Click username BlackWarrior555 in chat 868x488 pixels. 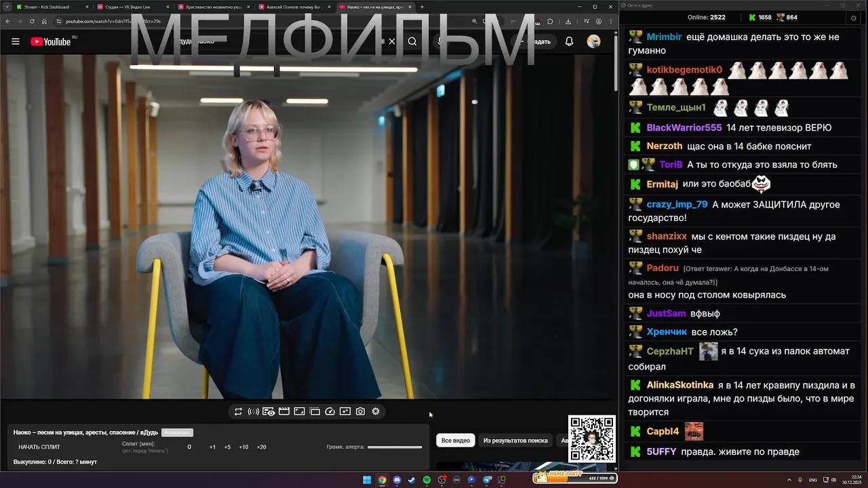(684, 127)
